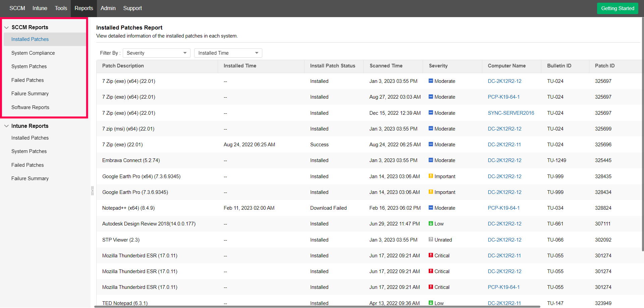The image size is (644, 308).
Task: Click the Moderate severity icon for Embrava Connect
Action: 431,160
